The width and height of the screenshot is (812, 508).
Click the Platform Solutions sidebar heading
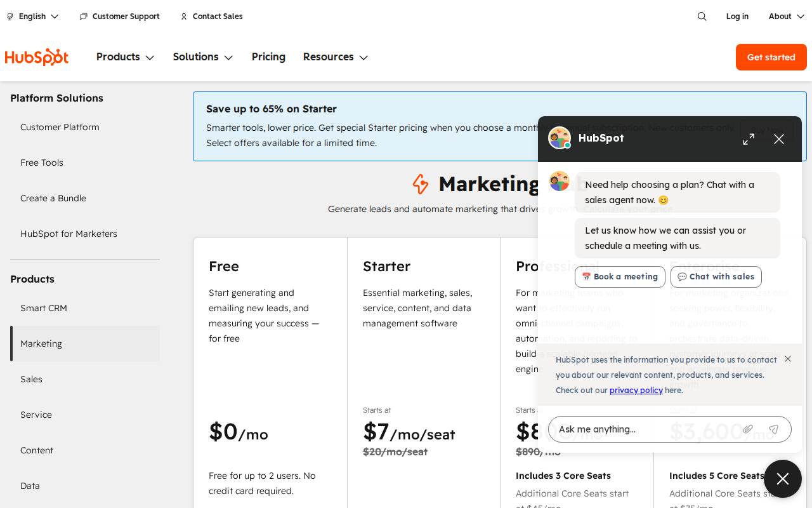click(56, 98)
